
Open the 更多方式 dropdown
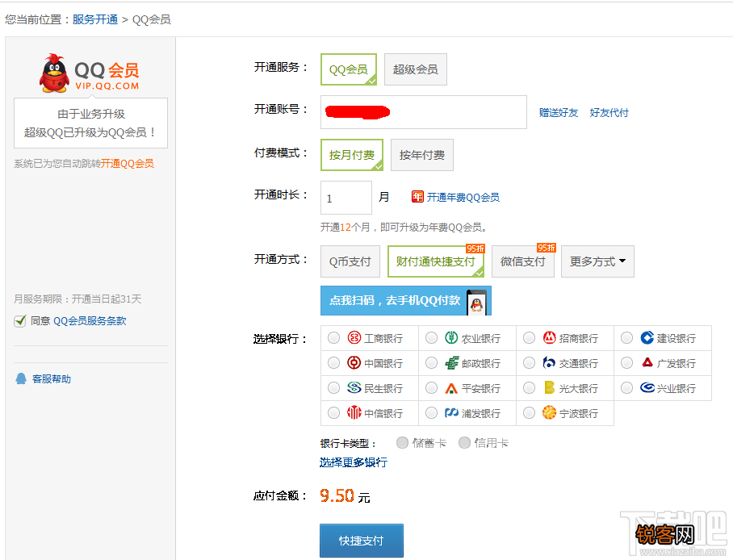597,261
